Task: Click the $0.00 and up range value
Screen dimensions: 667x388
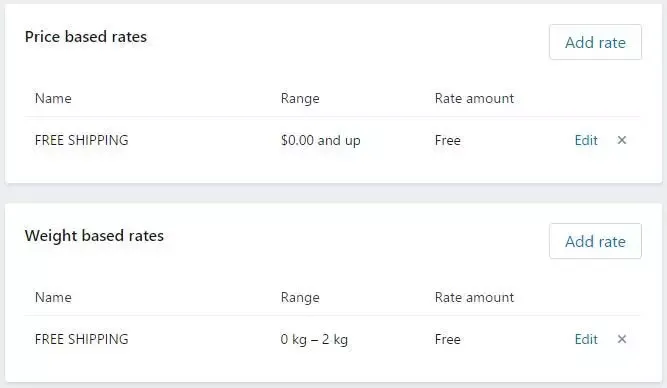Action: coord(320,140)
